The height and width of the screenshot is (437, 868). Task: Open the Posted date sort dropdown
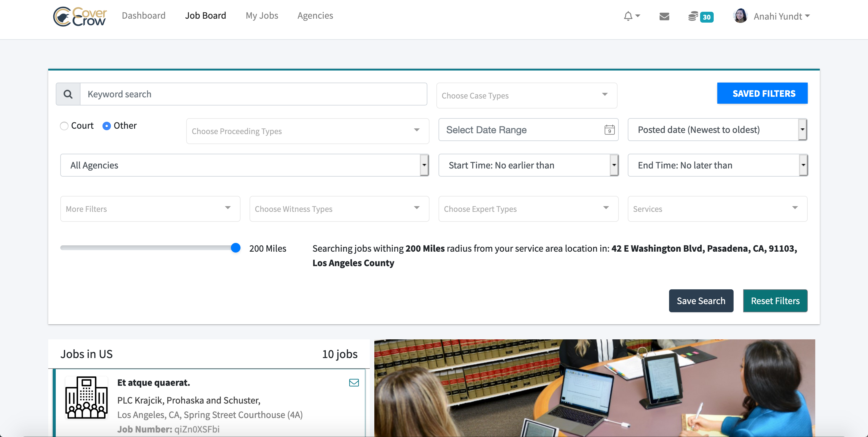coord(717,130)
